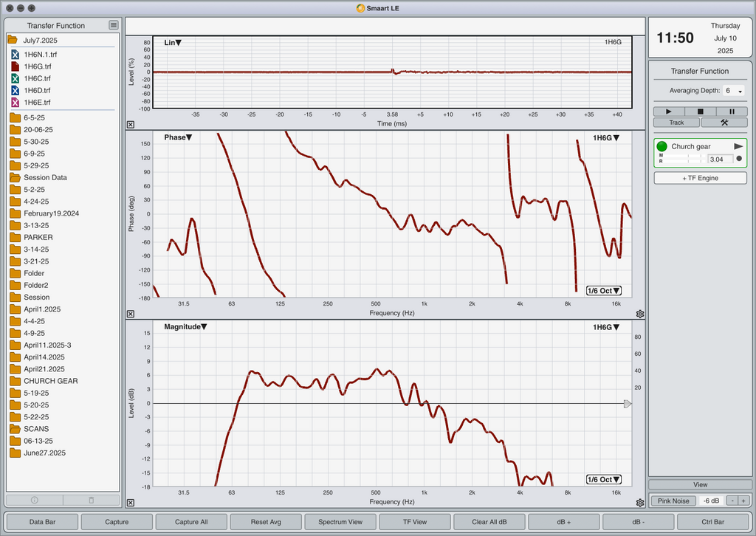The image size is (756, 536).
Task: Decrease the generator level with minus
Action: coord(732,501)
